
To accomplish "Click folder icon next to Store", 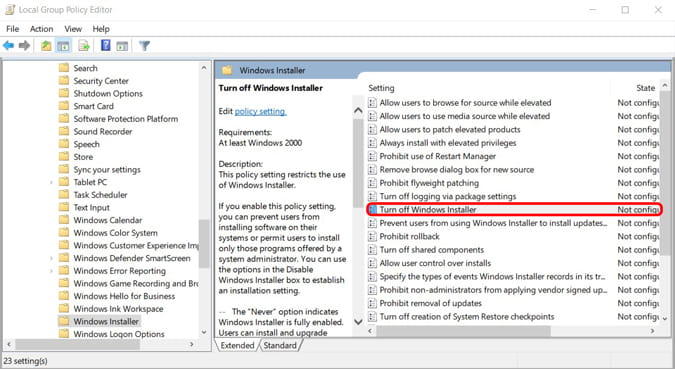I will (64, 156).
